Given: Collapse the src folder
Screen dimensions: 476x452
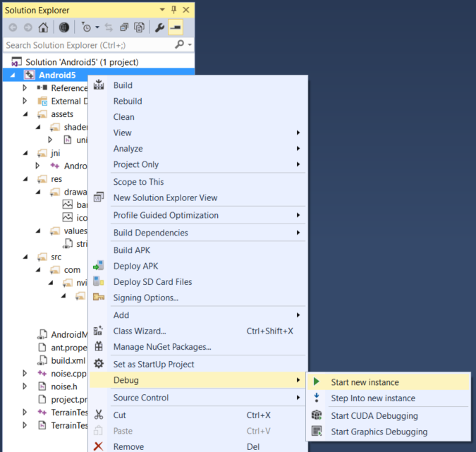Looking at the screenshot, I should point(25,257).
